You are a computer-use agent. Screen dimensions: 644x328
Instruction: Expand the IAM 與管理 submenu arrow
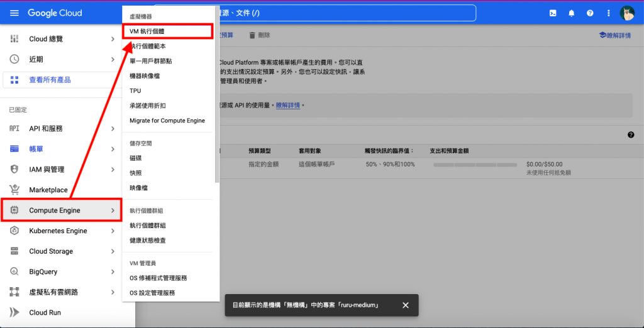[113, 169]
